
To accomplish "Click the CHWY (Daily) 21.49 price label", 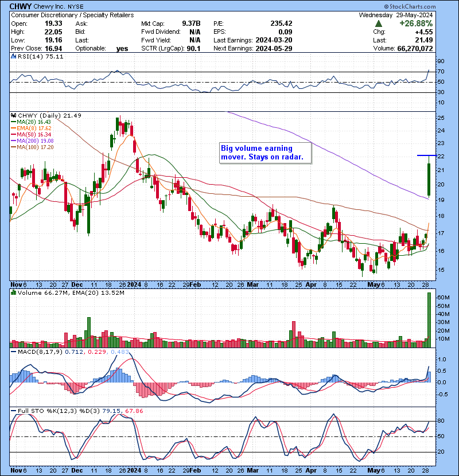I will (49, 116).
